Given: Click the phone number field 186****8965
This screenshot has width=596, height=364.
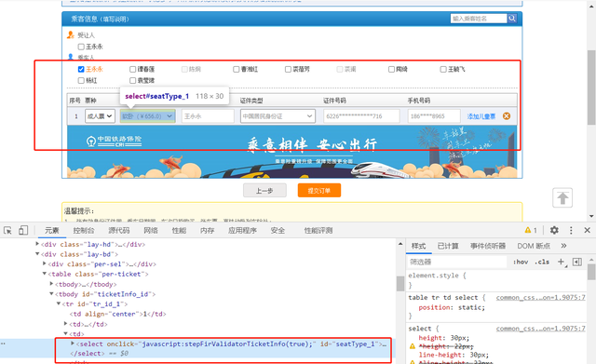Looking at the screenshot, I should [x=434, y=116].
